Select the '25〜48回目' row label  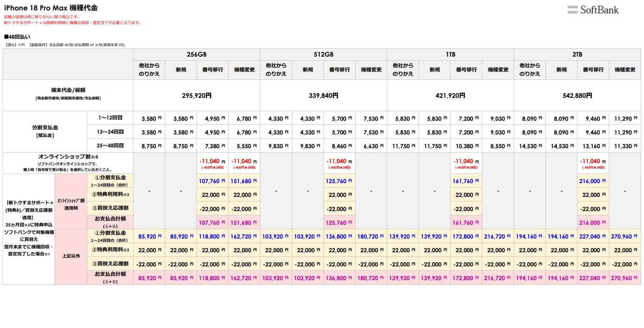pos(110,146)
